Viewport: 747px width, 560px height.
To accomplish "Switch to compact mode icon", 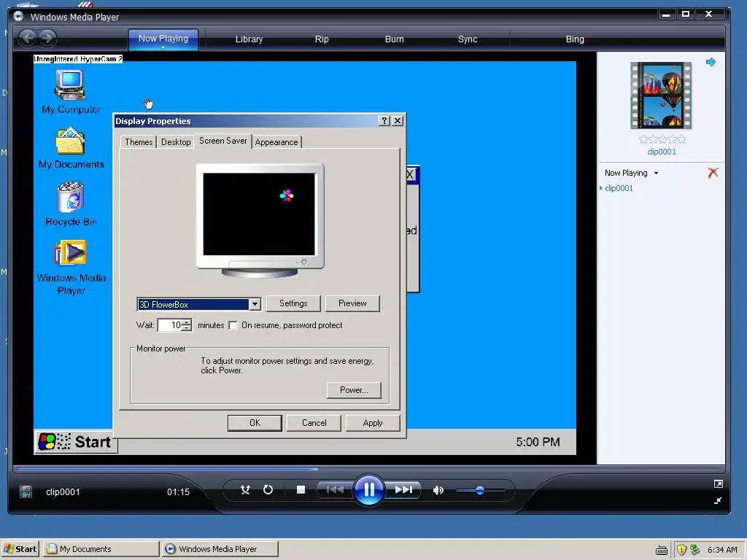I will pos(719,500).
